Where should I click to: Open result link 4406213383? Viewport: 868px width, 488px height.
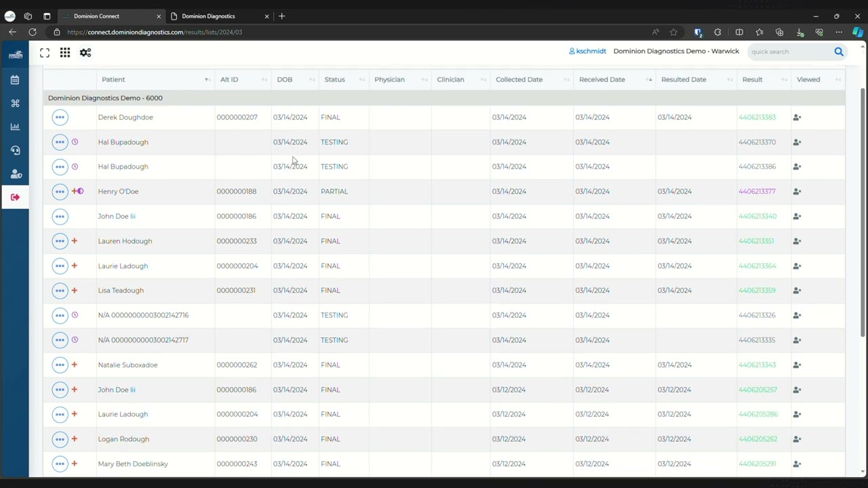tap(757, 117)
